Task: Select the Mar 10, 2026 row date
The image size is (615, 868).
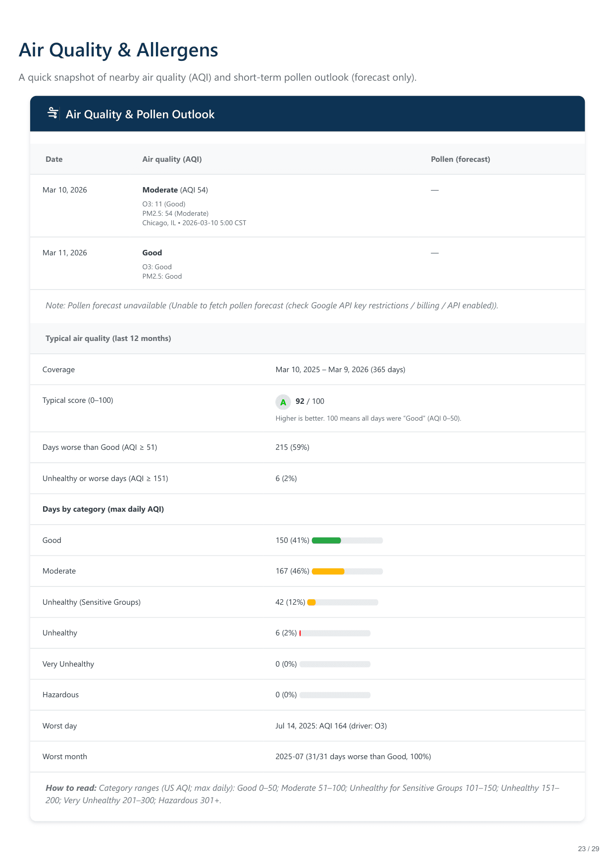Action: tap(65, 190)
